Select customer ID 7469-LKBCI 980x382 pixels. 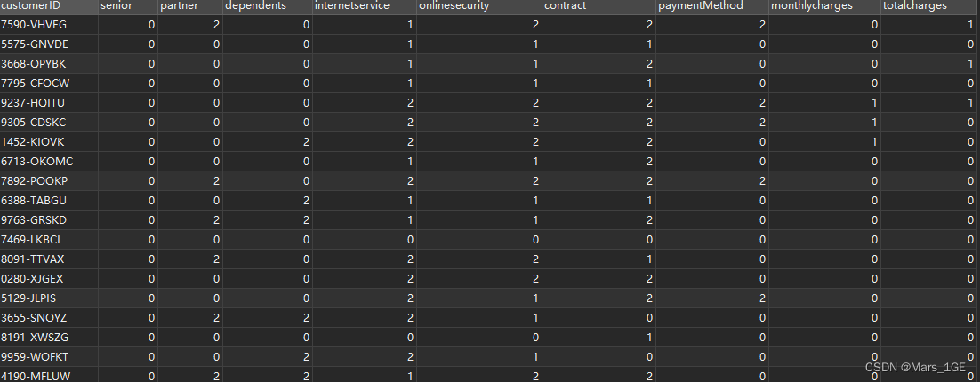click(x=49, y=240)
